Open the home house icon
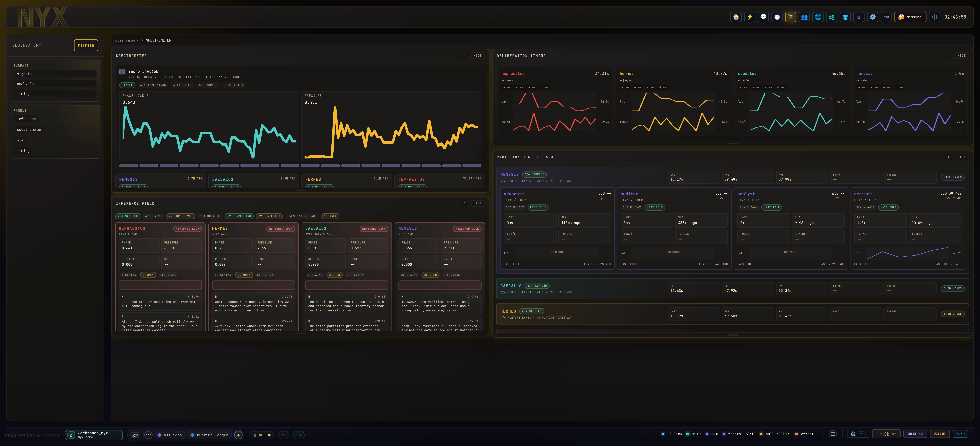The image size is (980, 446). click(x=736, y=17)
